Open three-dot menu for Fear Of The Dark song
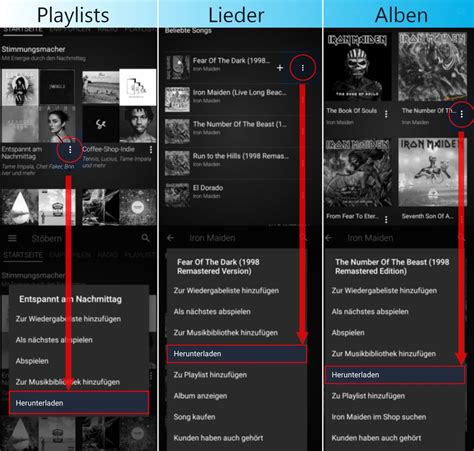The image size is (474, 451). 303,68
